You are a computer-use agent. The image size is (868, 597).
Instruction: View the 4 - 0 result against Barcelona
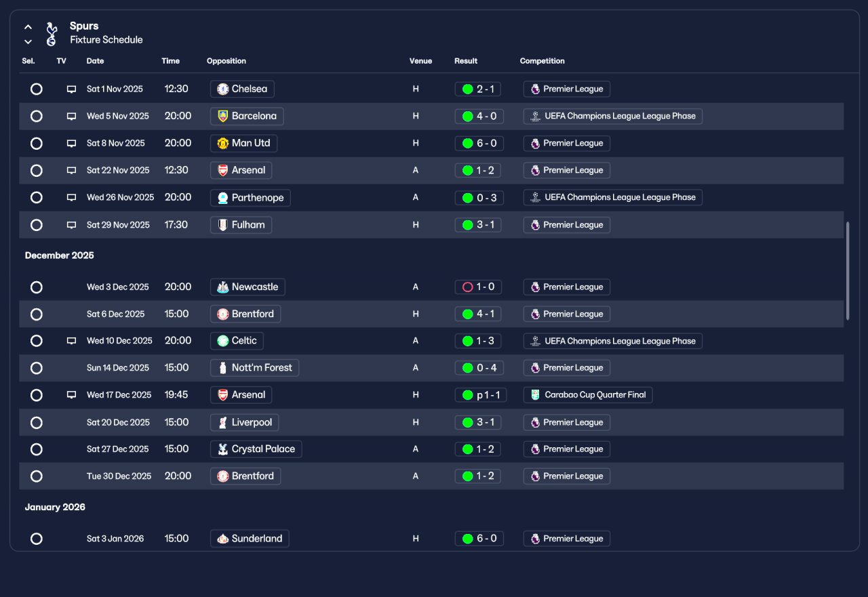click(x=479, y=116)
